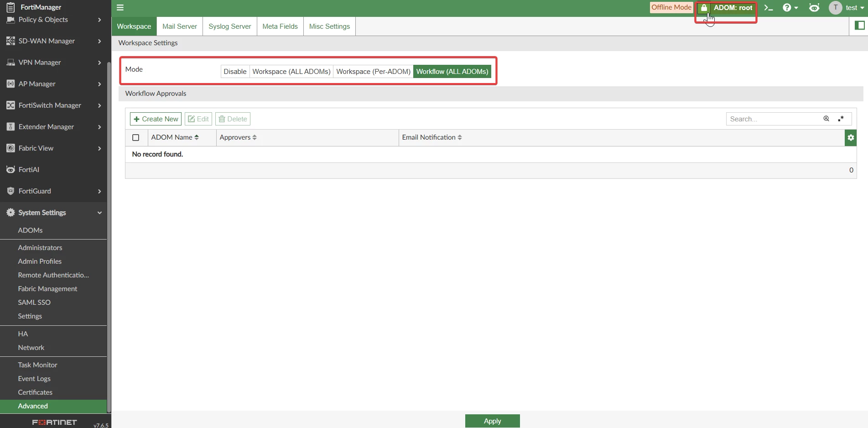
Task: Open the CLI console icon
Action: (x=769, y=8)
